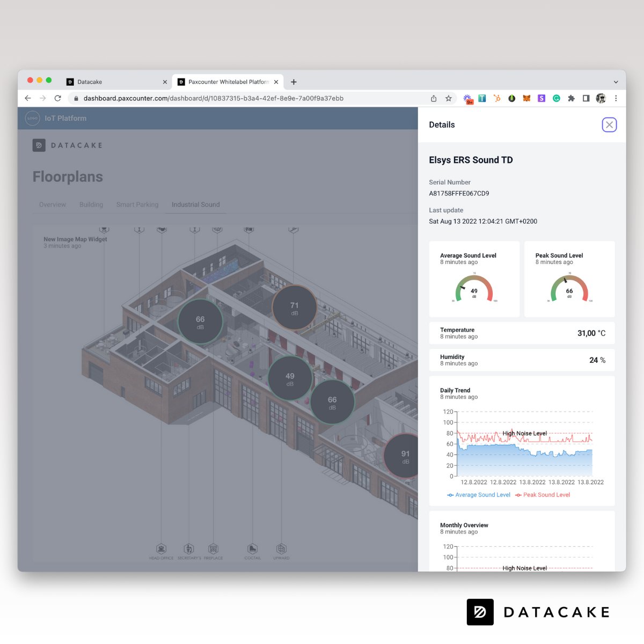Open the HubSpot extension icon

pyautogui.click(x=497, y=98)
